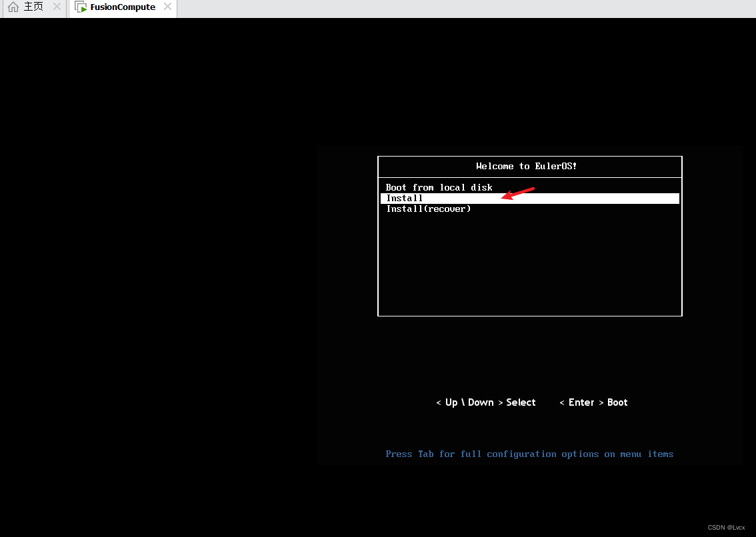This screenshot has height=537, width=756.
Task: Click the 'Welcome to EulerOS!' title text
Action: [526, 167]
